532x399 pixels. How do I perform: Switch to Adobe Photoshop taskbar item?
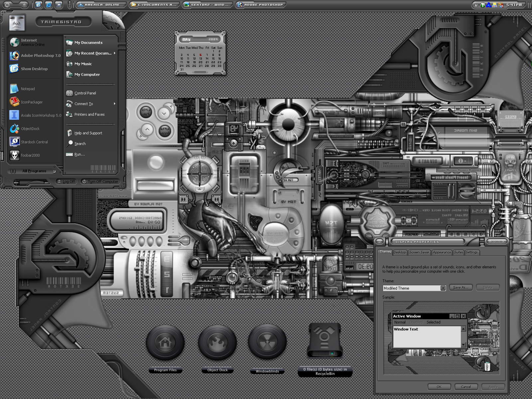261,5
